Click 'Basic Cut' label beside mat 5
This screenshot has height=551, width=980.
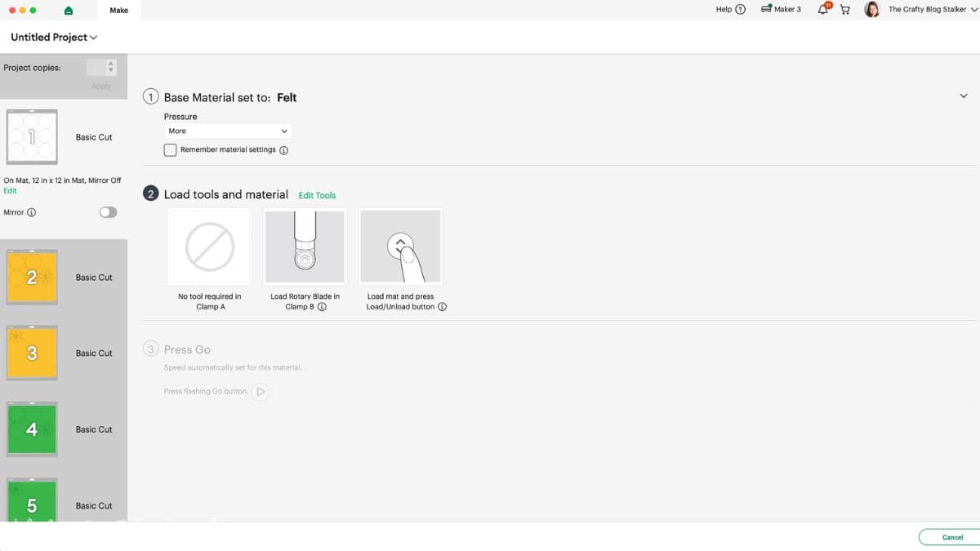(94, 506)
